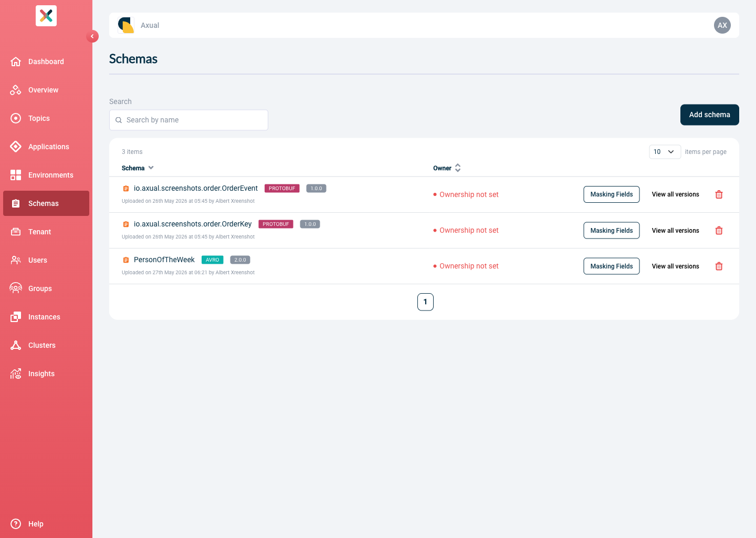Viewport: 756px width, 538px height.
Task: Open Dashboard from the sidebar
Action: pyautogui.click(x=46, y=61)
